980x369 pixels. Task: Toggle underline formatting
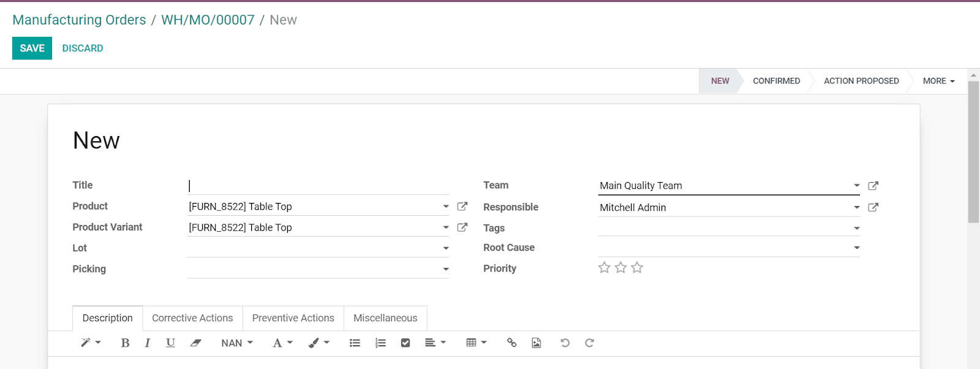point(170,343)
